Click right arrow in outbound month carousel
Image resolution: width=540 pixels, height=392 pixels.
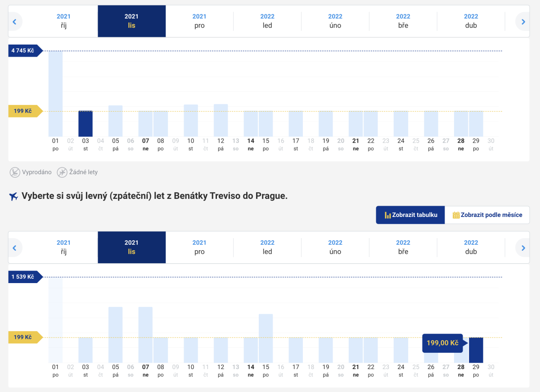click(x=523, y=21)
